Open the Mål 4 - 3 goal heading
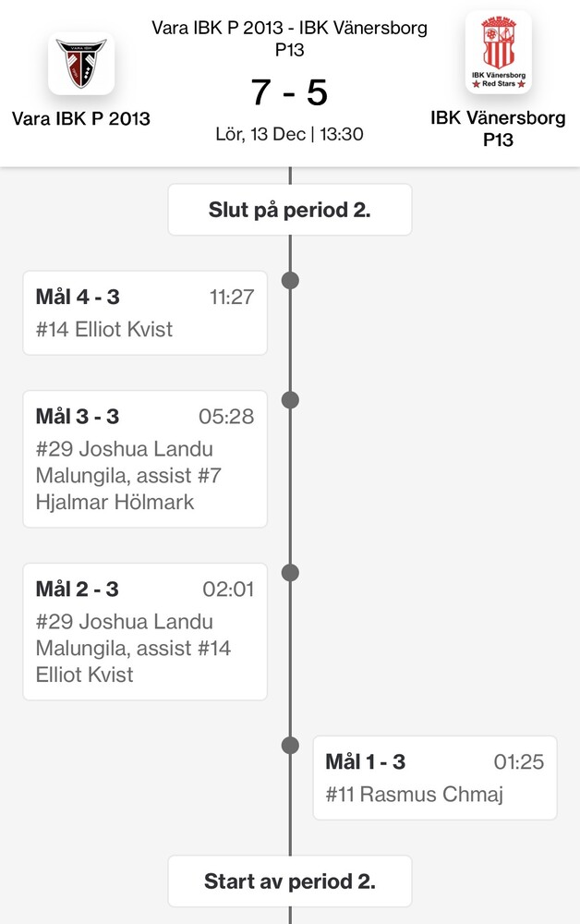The height and width of the screenshot is (924, 580). tap(78, 297)
